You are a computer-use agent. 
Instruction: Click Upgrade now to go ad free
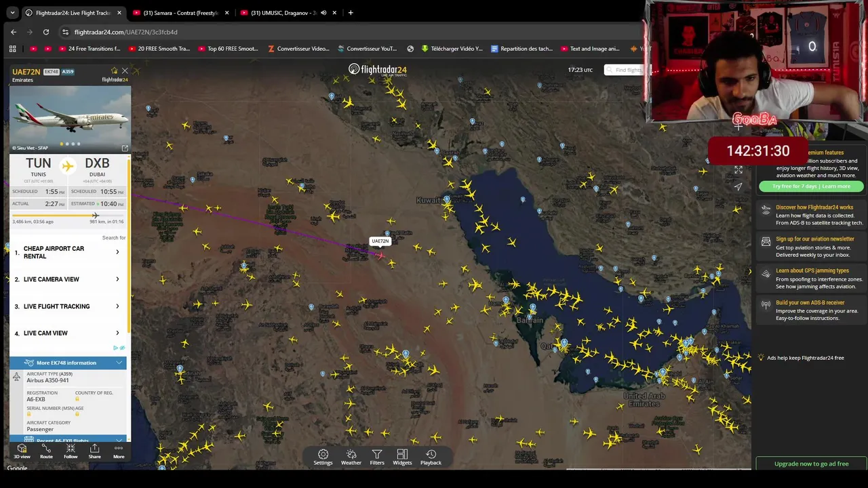(811, 464)
